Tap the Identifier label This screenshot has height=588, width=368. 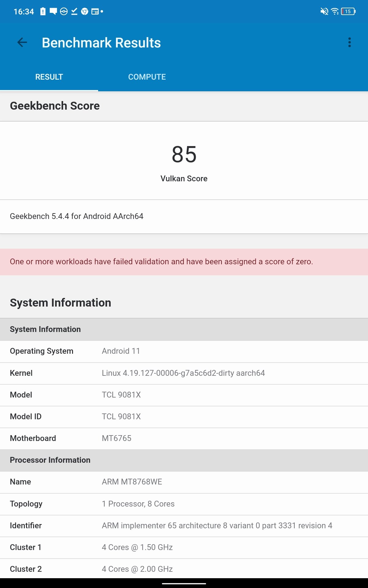[26, 526]
